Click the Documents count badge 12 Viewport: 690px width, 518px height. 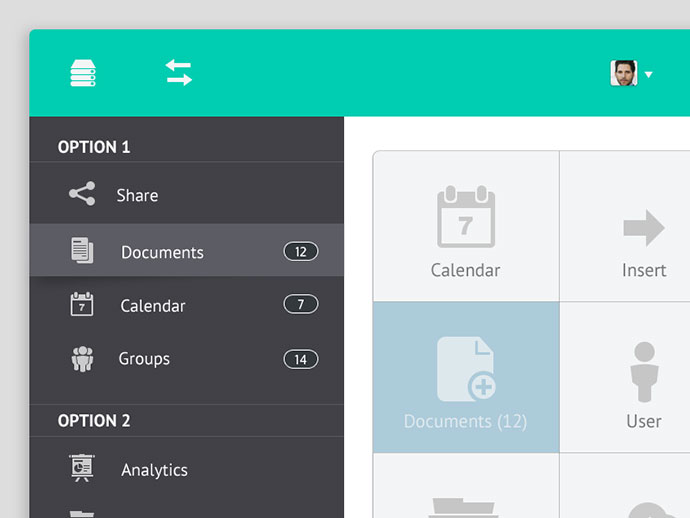pos(301,251)
